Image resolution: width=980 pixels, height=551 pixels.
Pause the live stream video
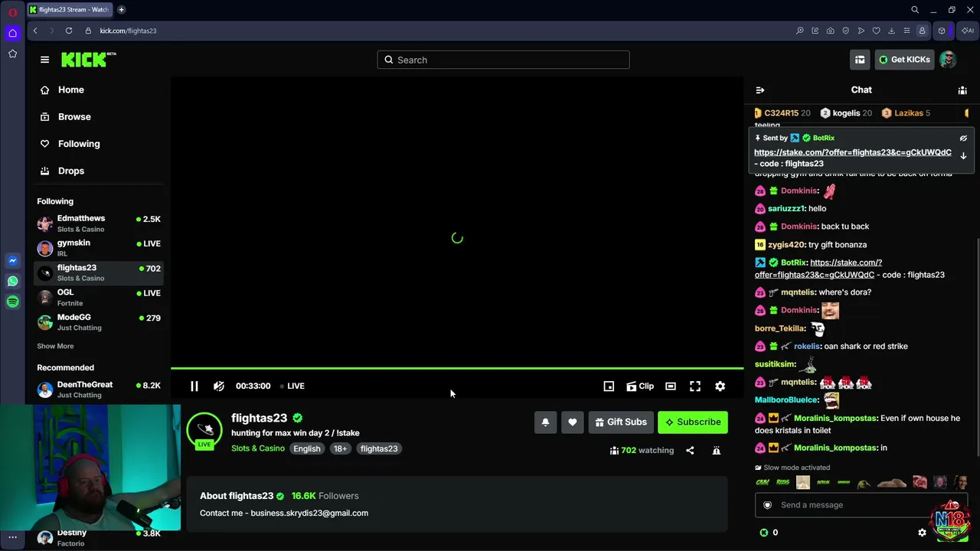click(194, 386)
